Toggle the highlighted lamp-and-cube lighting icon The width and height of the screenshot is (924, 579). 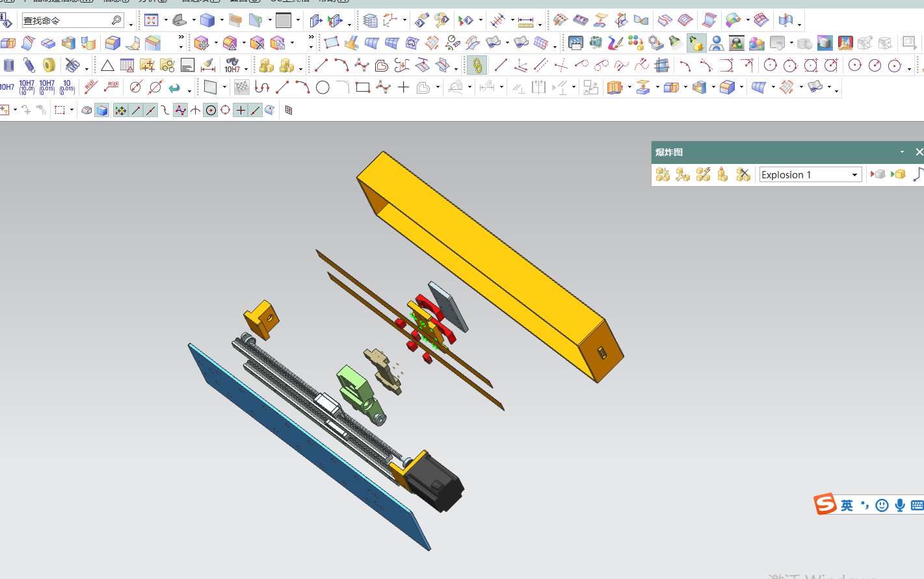pyautogui.click(x=696, y=44)
